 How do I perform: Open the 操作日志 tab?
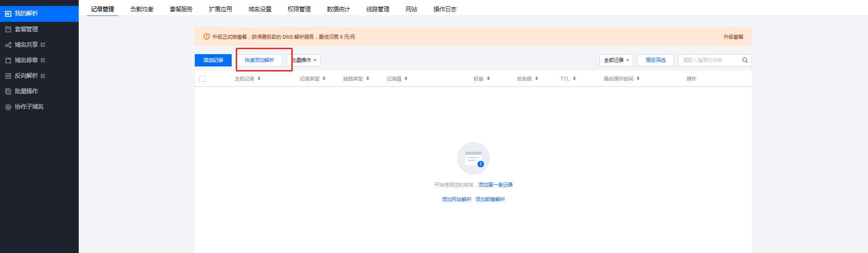point(444,9)
